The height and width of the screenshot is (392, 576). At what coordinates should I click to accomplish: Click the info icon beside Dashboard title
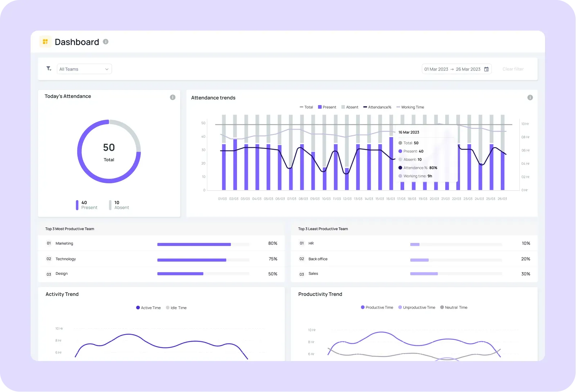(106, 42)
